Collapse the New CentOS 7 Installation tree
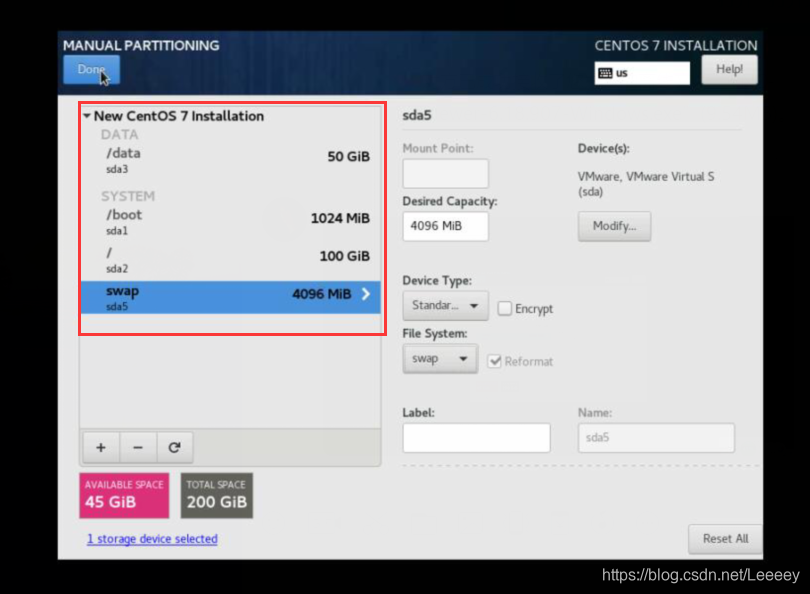810x594 pixels. [87, 116]
